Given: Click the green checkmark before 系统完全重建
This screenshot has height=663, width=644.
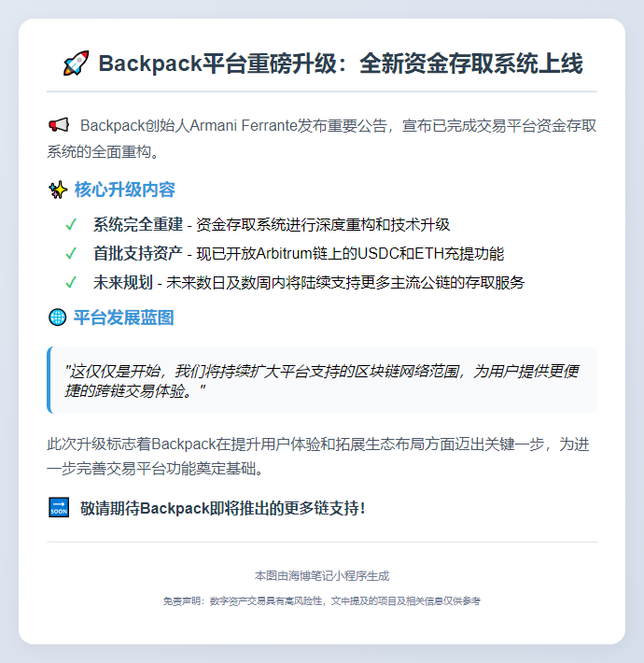Looking at the screenshot, I should coord(71,224).
